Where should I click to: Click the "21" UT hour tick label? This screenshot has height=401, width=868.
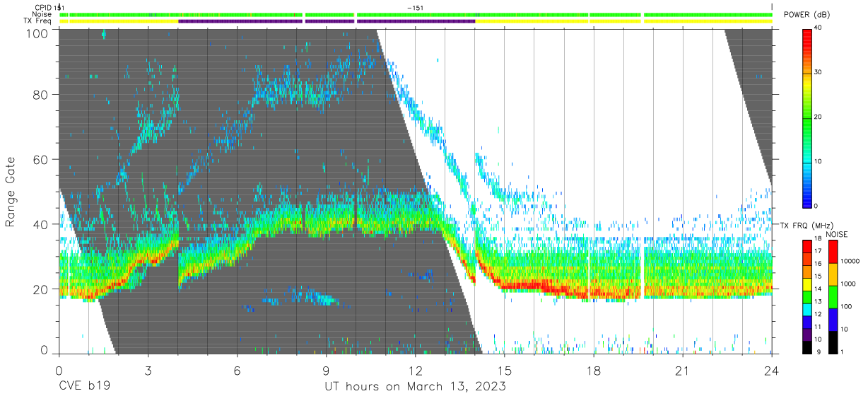click(683, 370)
